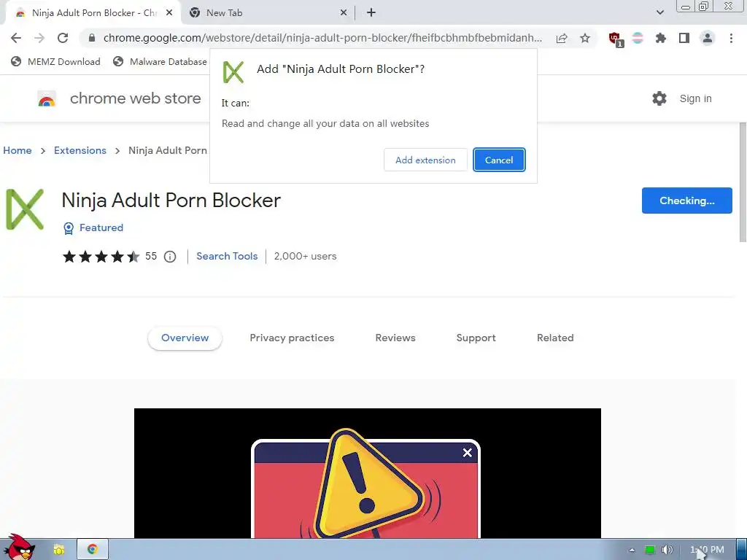Click Sign in on the web store
This screenshot has height=560, width=747.
pos(695,98)
